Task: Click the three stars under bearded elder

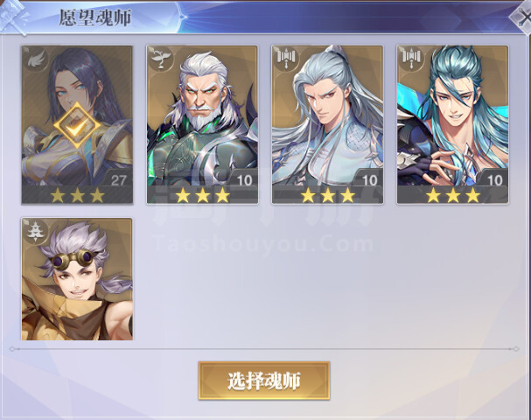Action: (x=202, y=195)
